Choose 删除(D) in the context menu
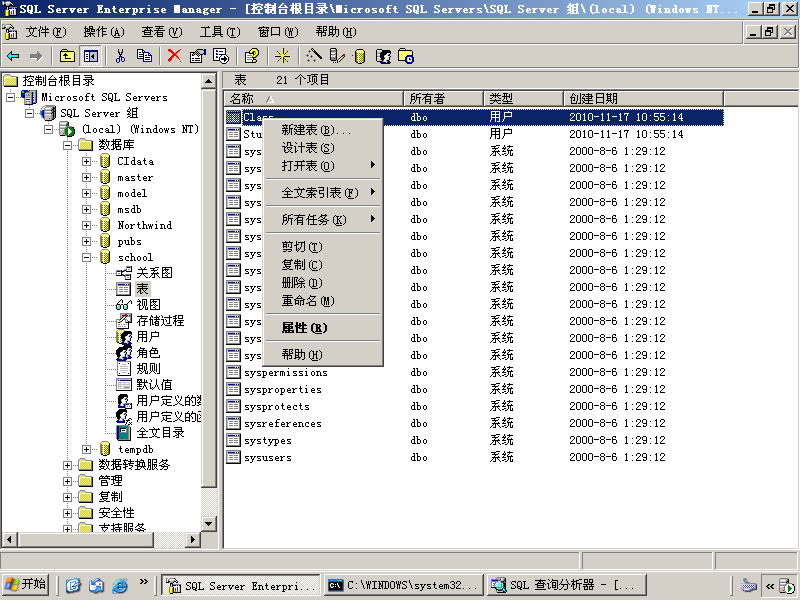The width and height of the screenshot is (800, 600). 322,283
